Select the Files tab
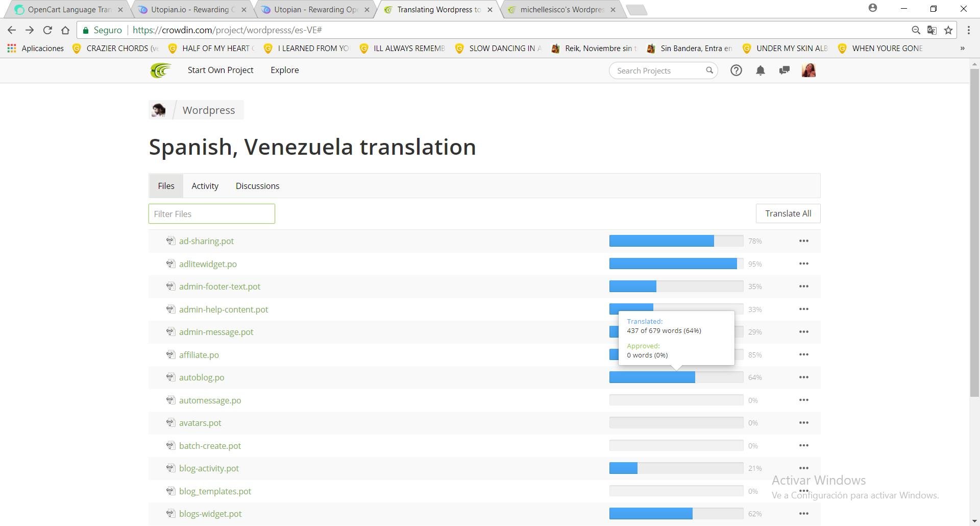This screenshot has width=980, height=526. (166, 186)
